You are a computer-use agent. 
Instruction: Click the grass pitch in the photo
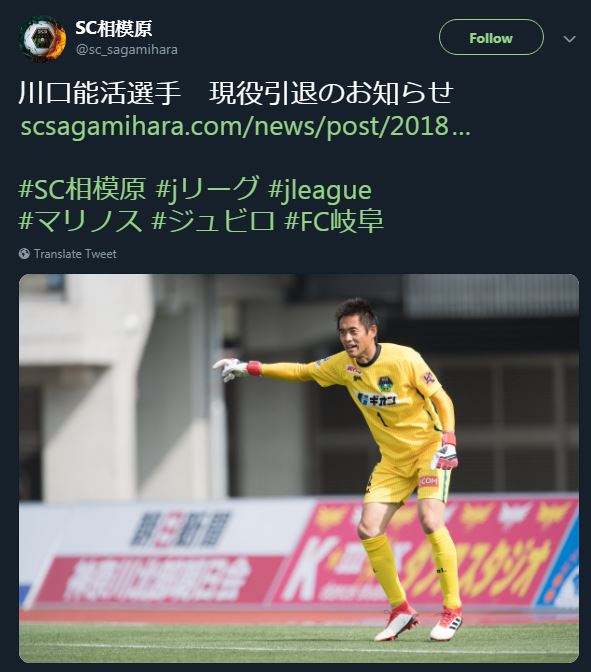299,641
